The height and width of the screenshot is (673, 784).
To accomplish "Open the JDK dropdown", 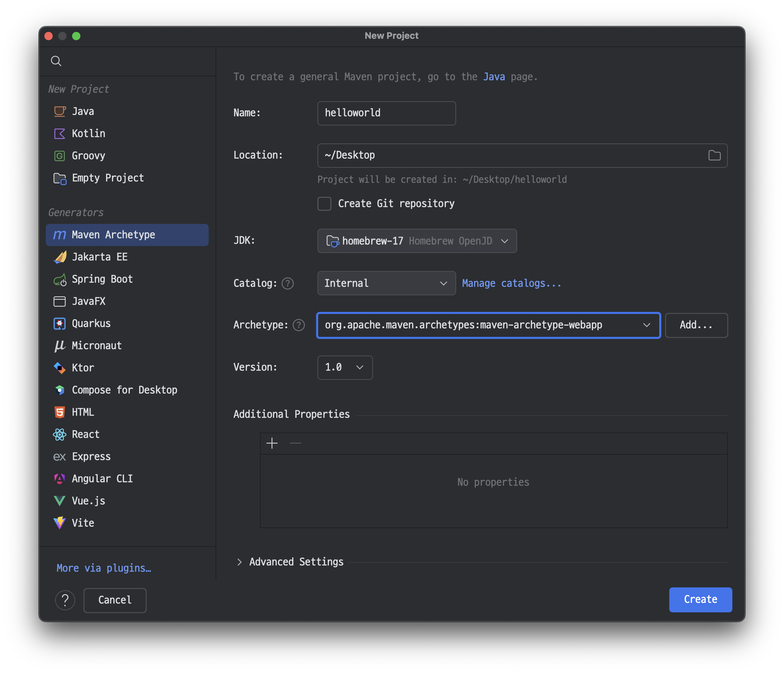I will (x=417, y=241).
